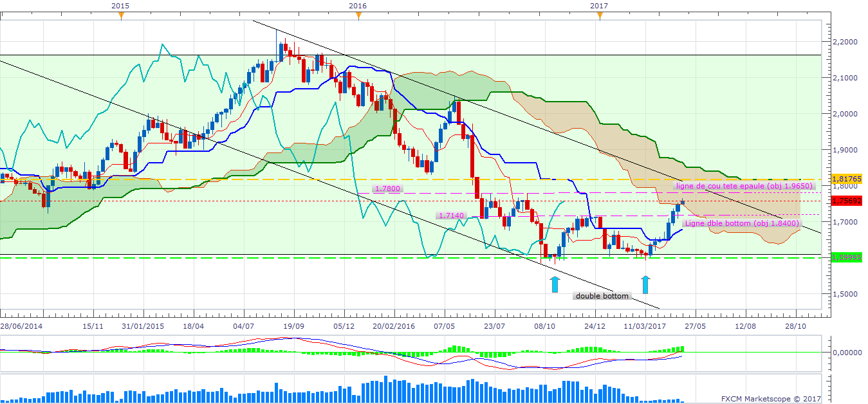The image size is (868, 404).
Task: Click the red 1,75692 current price tag
Action: (845, 201)
